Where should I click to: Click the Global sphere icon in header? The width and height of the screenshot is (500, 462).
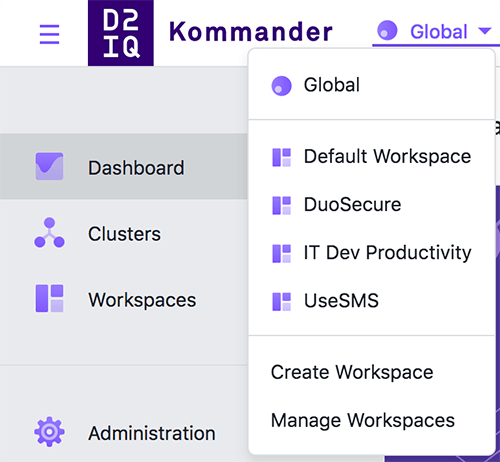click(387, 30)
